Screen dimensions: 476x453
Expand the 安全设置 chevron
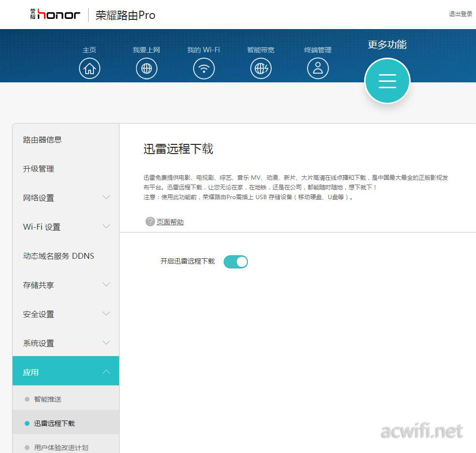coord(106,313)
